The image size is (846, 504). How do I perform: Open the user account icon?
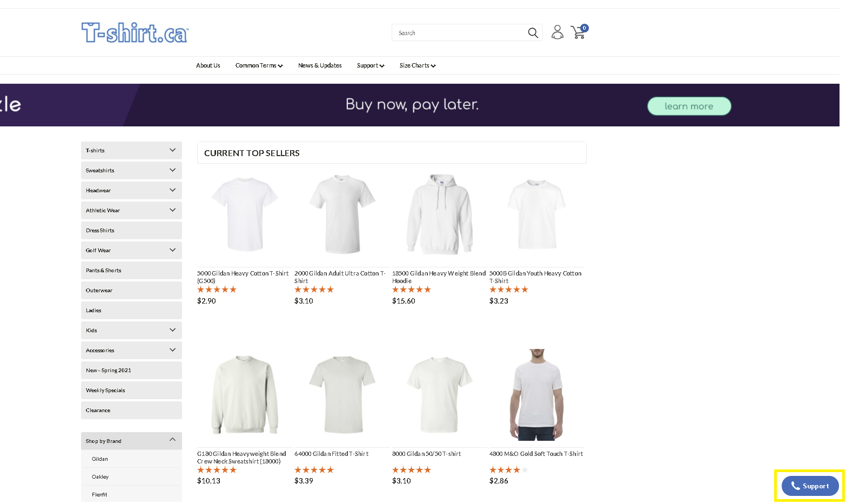[558, 32]
